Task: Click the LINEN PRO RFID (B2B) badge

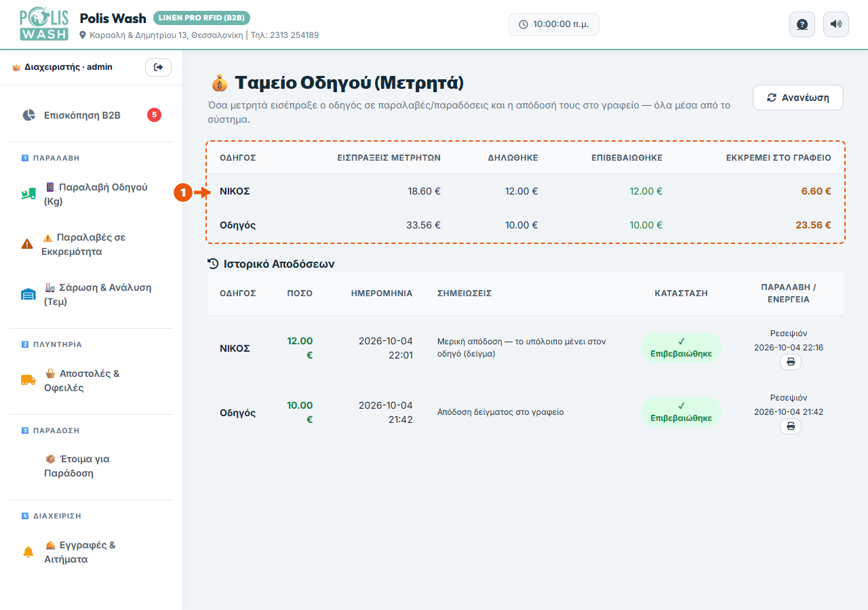Action: (202, 18)
